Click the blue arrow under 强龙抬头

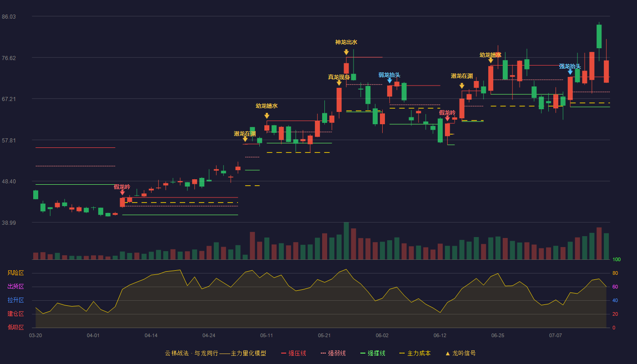tap(570, 72)
